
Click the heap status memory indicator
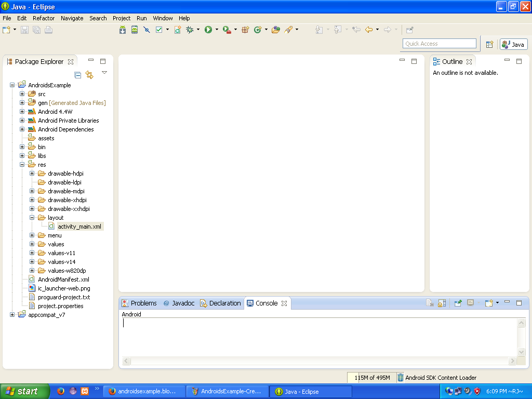coord(372,378)
